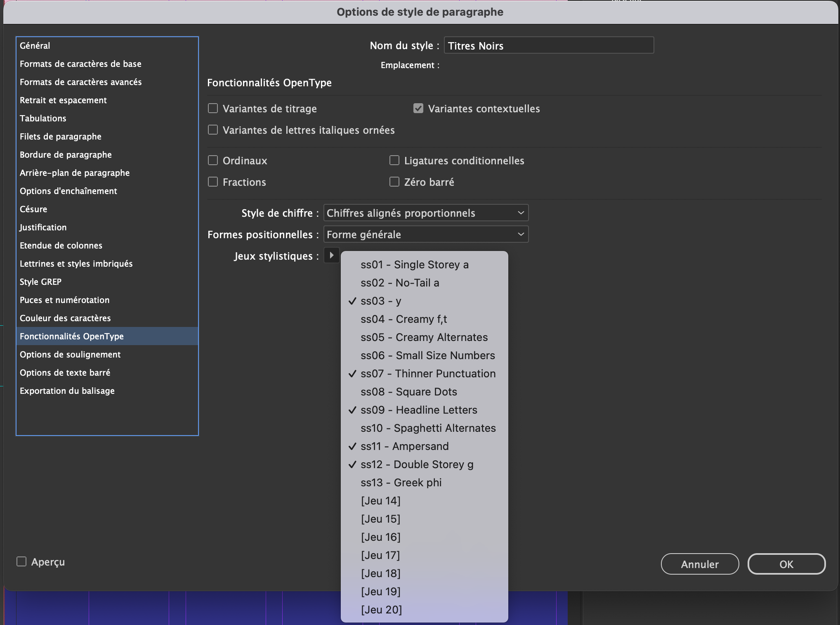Enable the Ordinaux checkbox
840x625 pixels.
(213, 161)
